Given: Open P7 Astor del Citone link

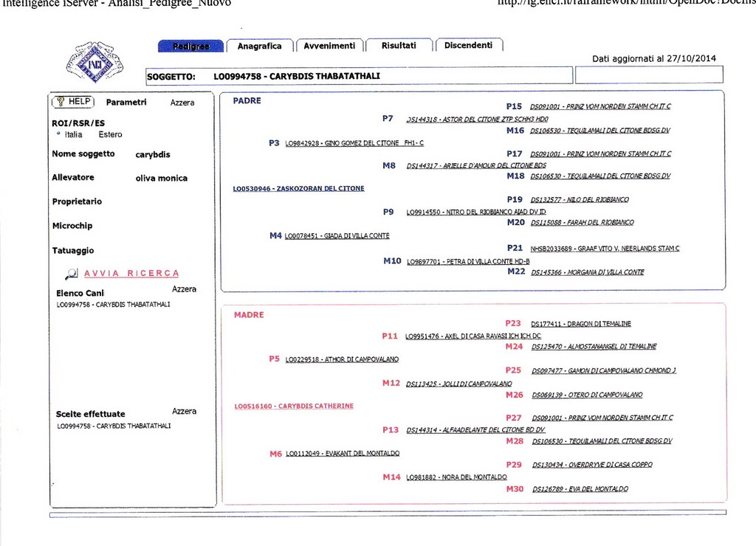Looking at the screenshot, I should 478,119.
